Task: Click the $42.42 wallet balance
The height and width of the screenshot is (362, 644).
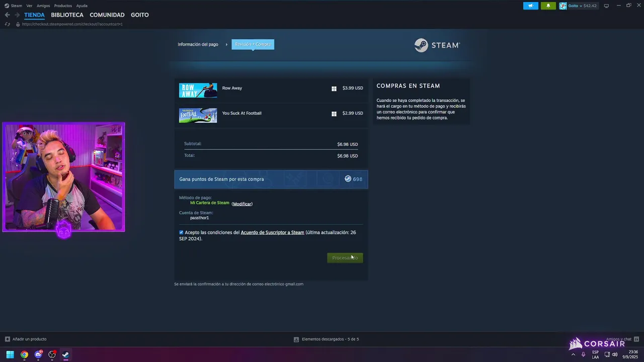Action: (x=590, y=6)
